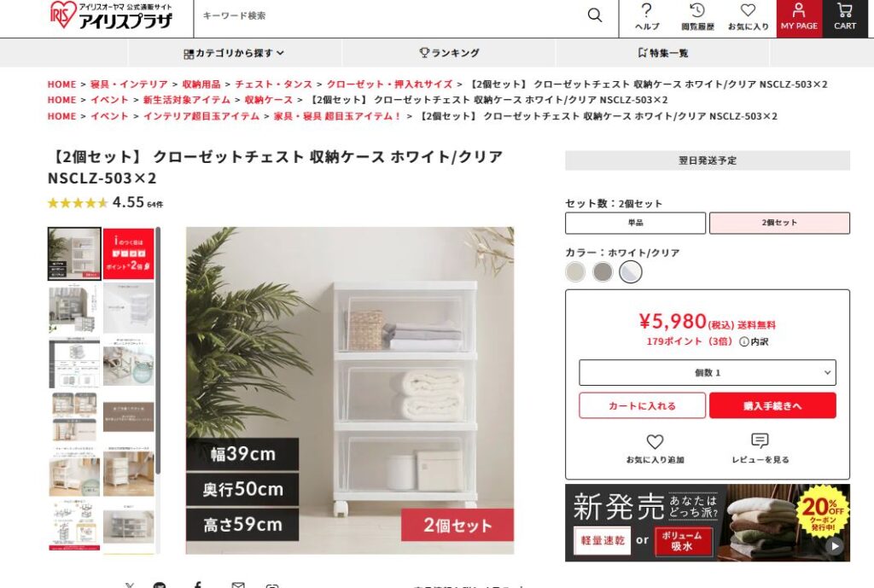874x588 pixels.
Task: Open the ランキング menu item
Action: pyautogui.click(x=449, y=53)
